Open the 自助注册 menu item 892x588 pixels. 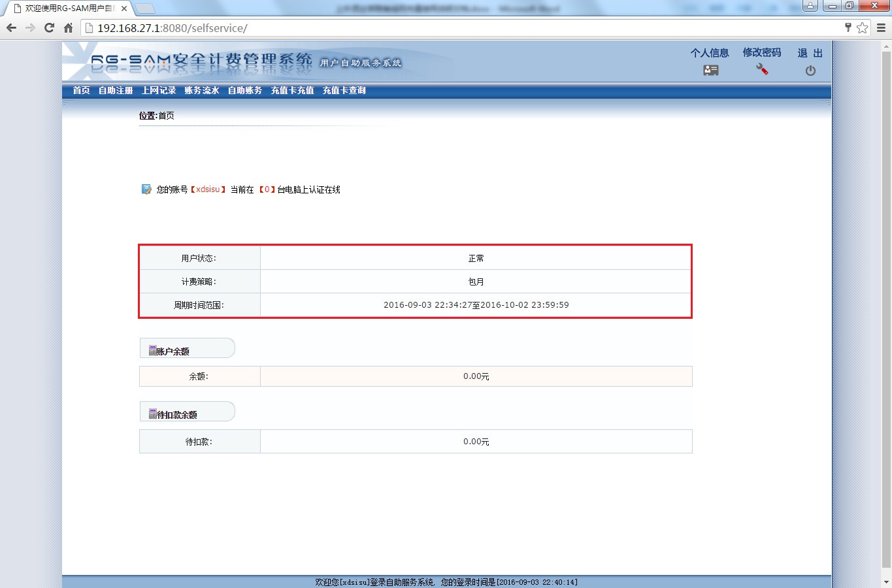[x=116, y=90]
